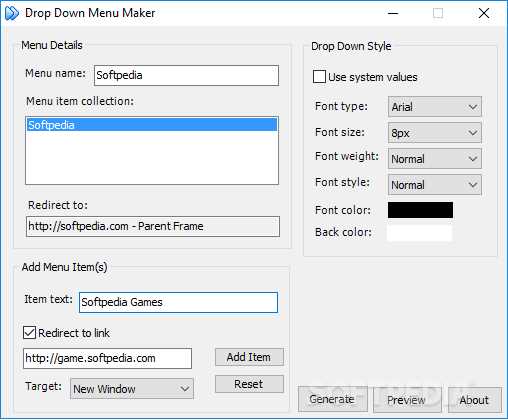
Task: Focus the Menu name text field
Action: coord(186,75)
